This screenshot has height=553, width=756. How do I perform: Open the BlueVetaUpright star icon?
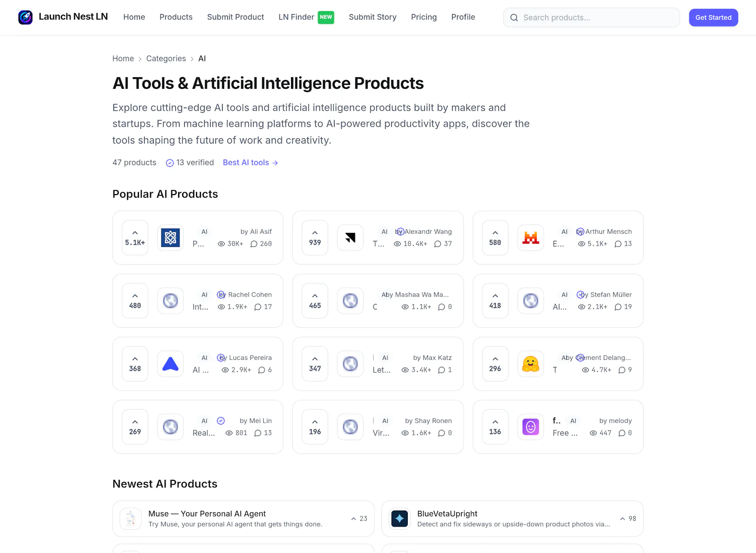pyautogui.click(x=400, y=519)
